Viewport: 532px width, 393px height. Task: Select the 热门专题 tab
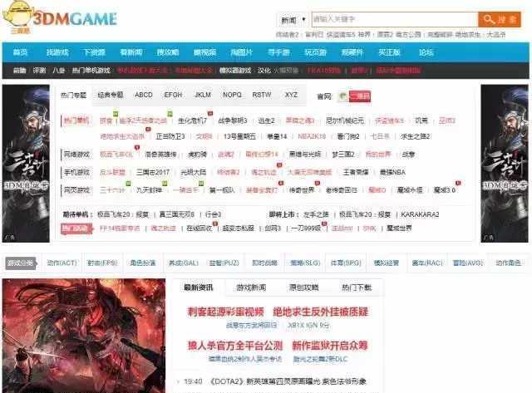(x=73, y=96)
